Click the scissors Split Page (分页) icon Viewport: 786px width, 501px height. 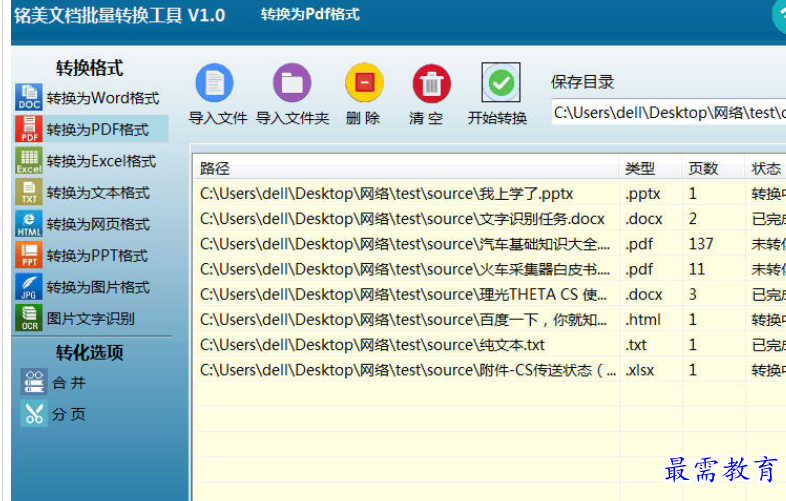click(x=34, y=413)
